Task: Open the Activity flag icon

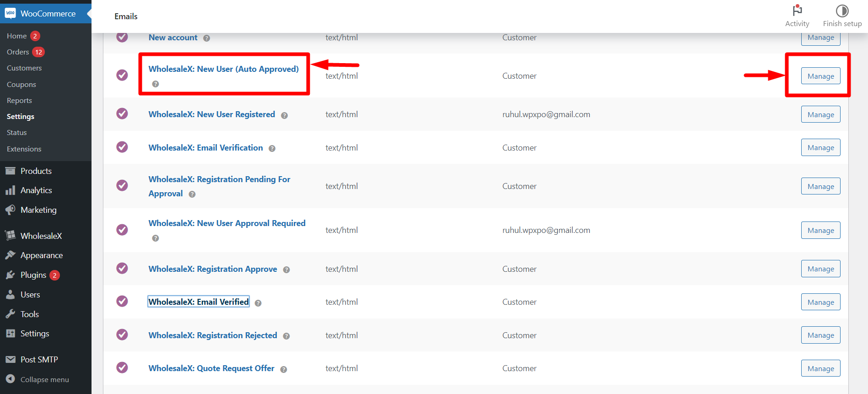Action: [x=797, y=10]
